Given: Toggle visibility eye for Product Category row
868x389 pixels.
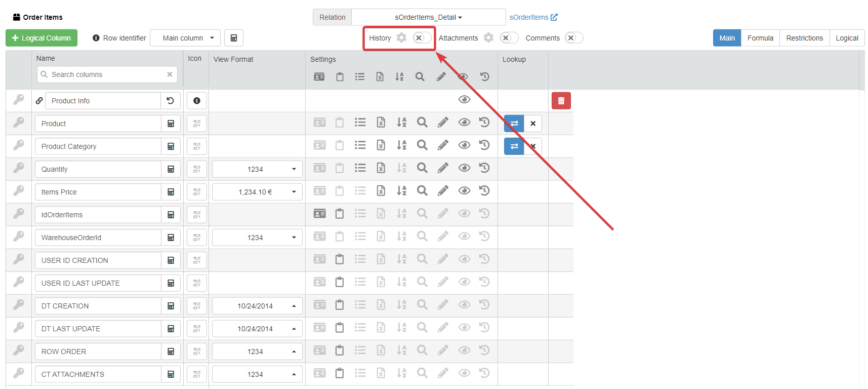Looking at the screenshot, I should 464,145.
